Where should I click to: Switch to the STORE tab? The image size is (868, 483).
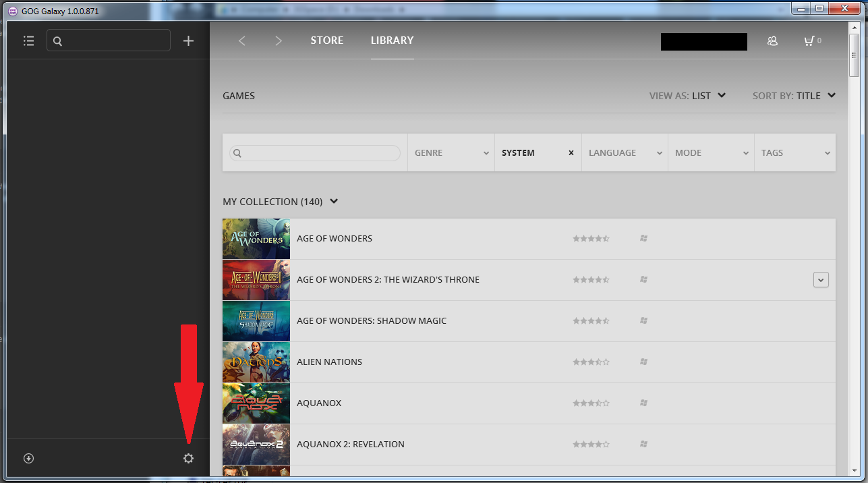(327, 40)
